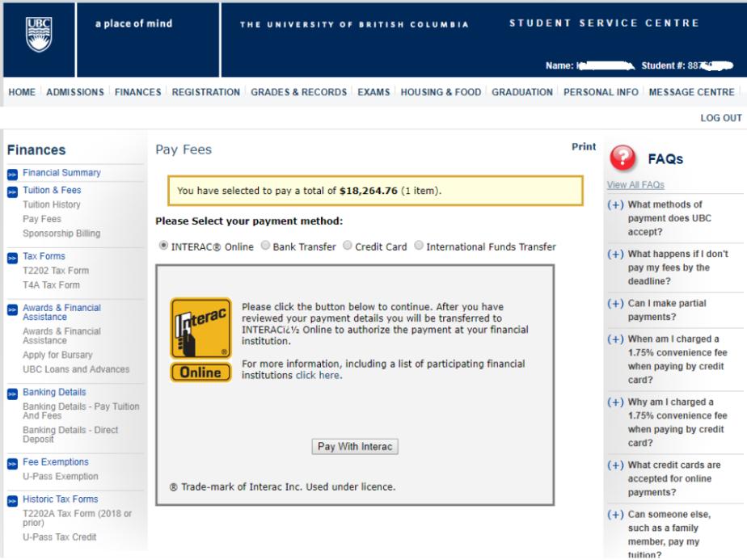The height and width of the screenshot is (560, 747).
Task: Click blue arrow icon beside Awards & Financial Assistance
Action: click(x=12, y=310)
